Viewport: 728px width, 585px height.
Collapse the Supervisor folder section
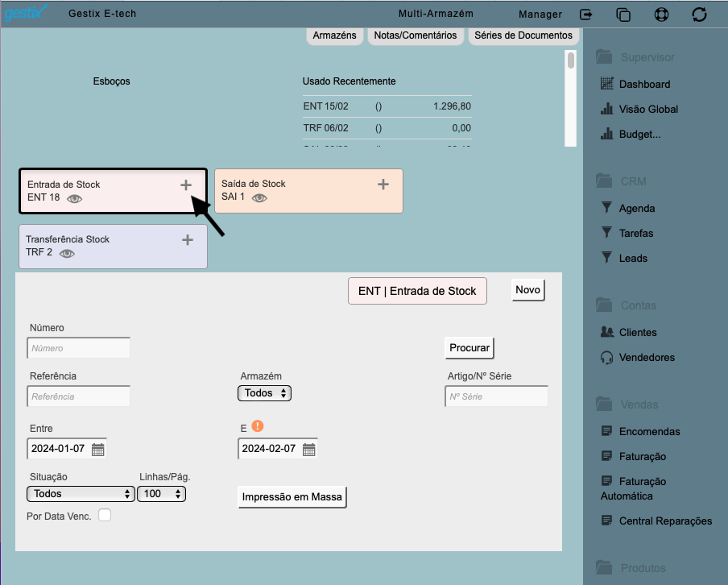coord(635,57)
